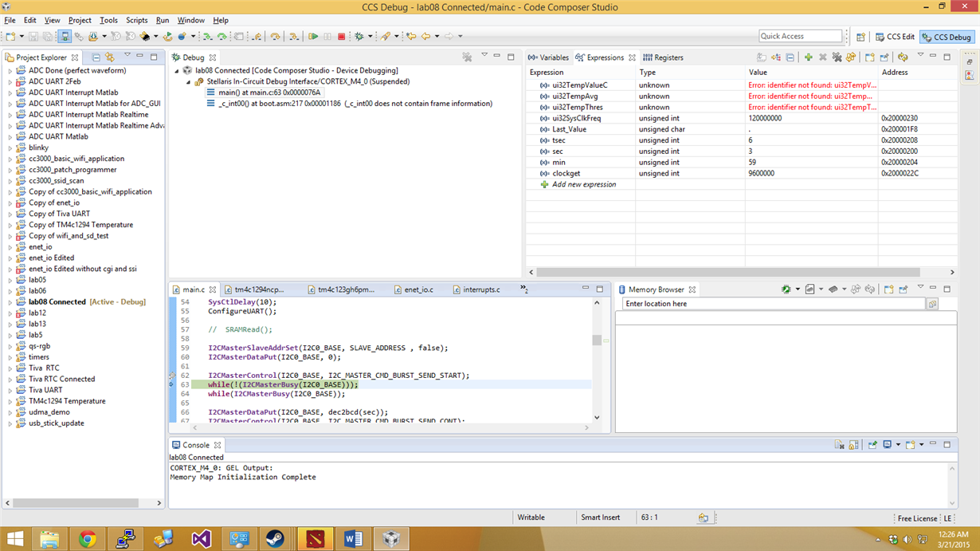980x551 pixels.
Task: Click the Back navigation arrow in toolbar
Action: (425, 37)
